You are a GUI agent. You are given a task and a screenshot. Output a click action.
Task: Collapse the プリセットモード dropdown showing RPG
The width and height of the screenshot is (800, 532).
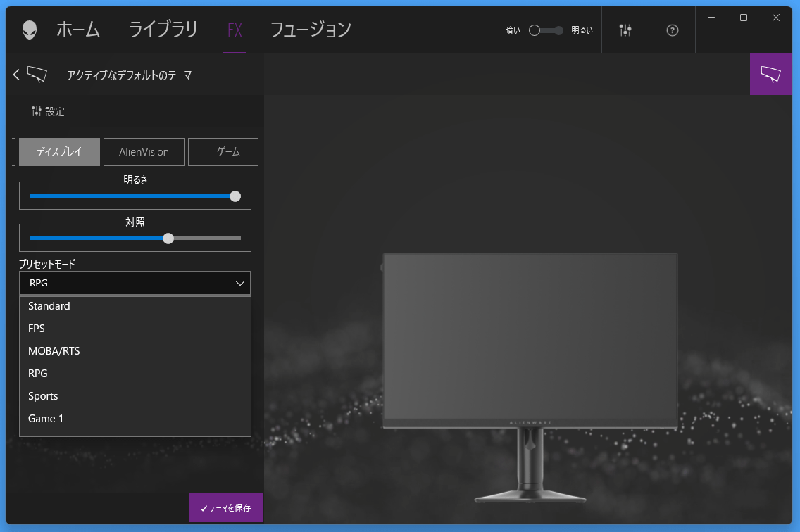(135, 283)
